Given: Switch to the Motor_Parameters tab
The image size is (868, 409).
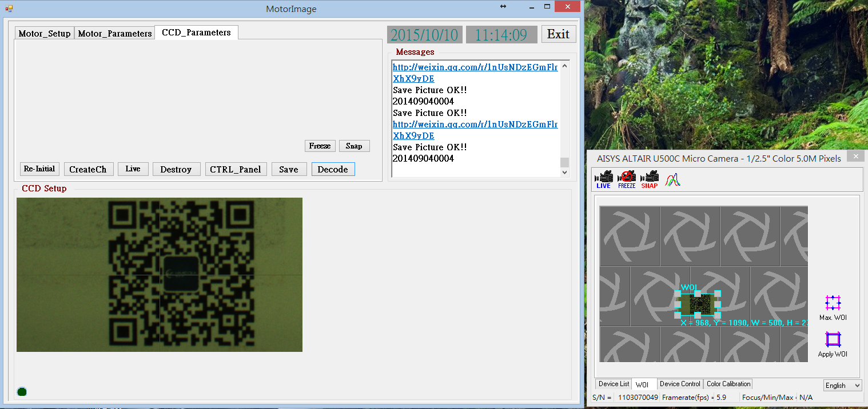Looking at the screenshot, I should pyautogui.click(x=115, y=33).
